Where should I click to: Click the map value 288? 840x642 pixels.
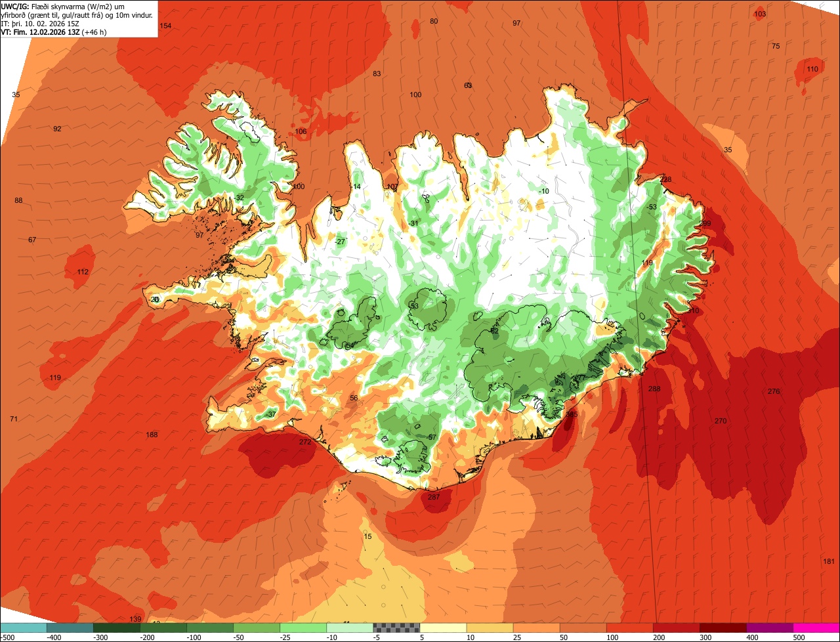(x=654, y=389)
